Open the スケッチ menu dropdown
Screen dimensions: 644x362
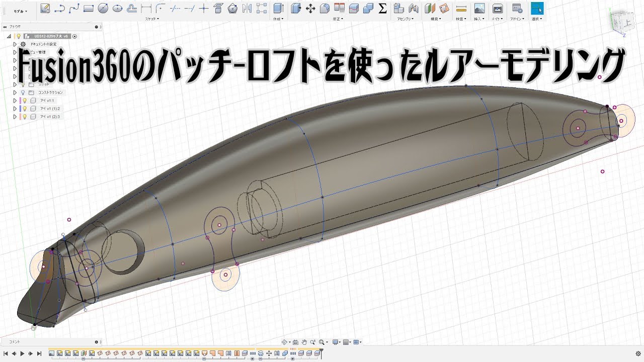[x=151, y=19]
